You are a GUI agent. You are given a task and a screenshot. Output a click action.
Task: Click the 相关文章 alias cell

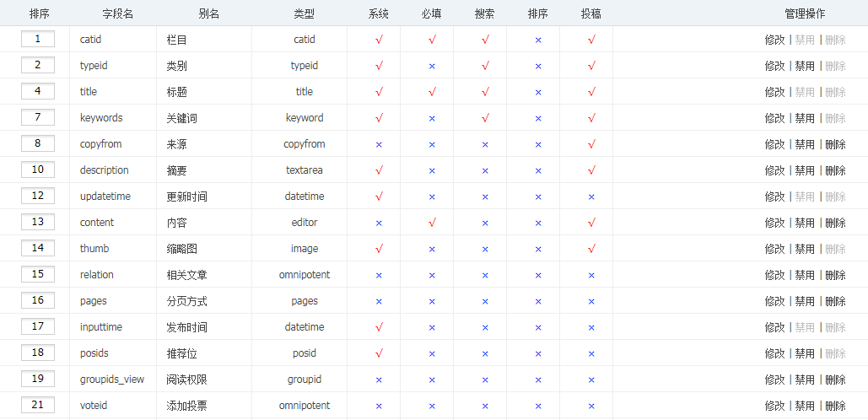point(187,275)
